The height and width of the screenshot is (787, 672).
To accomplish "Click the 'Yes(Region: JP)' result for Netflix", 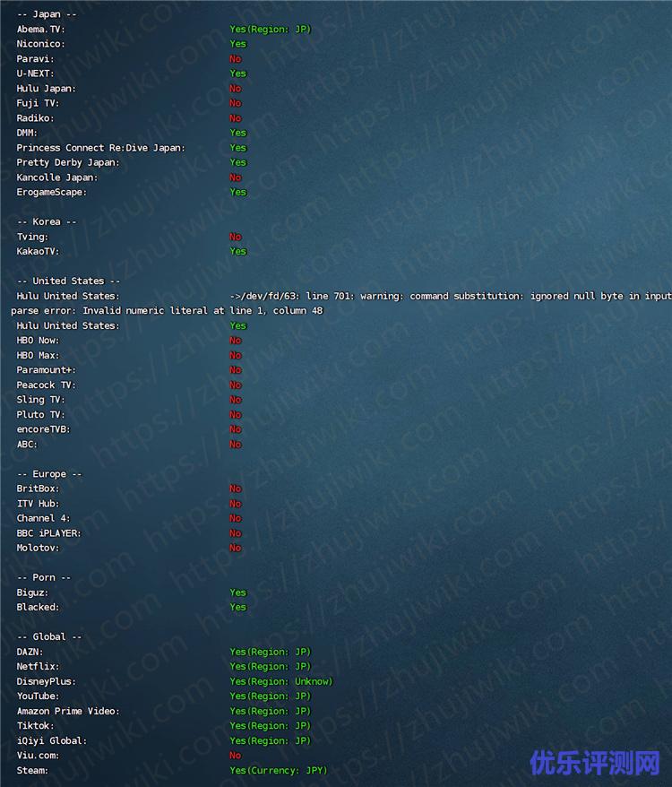I will (x=271, y=666).
